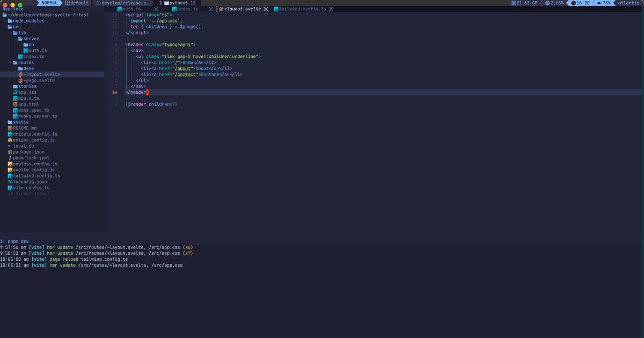Click the "1: pnpm dev" terminal title
Screen dimensions: 644x338
(x=14, y=241)
